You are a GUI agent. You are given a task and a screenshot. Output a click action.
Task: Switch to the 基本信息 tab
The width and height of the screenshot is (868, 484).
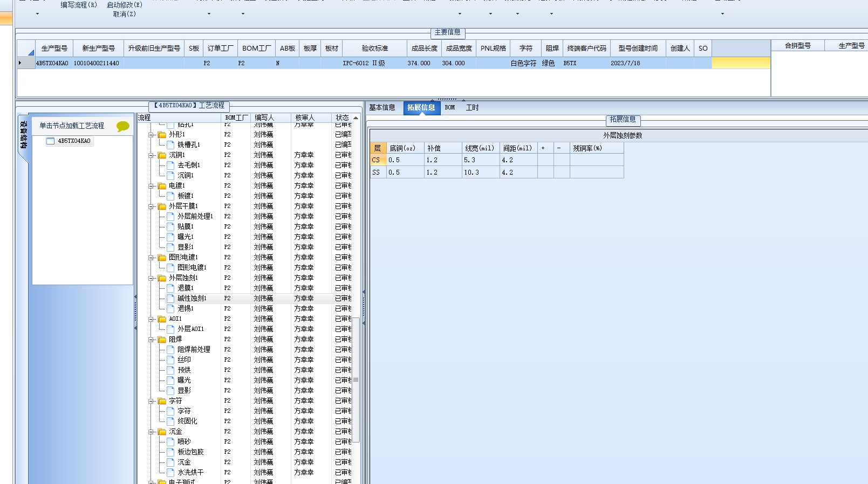pos(382,108)
